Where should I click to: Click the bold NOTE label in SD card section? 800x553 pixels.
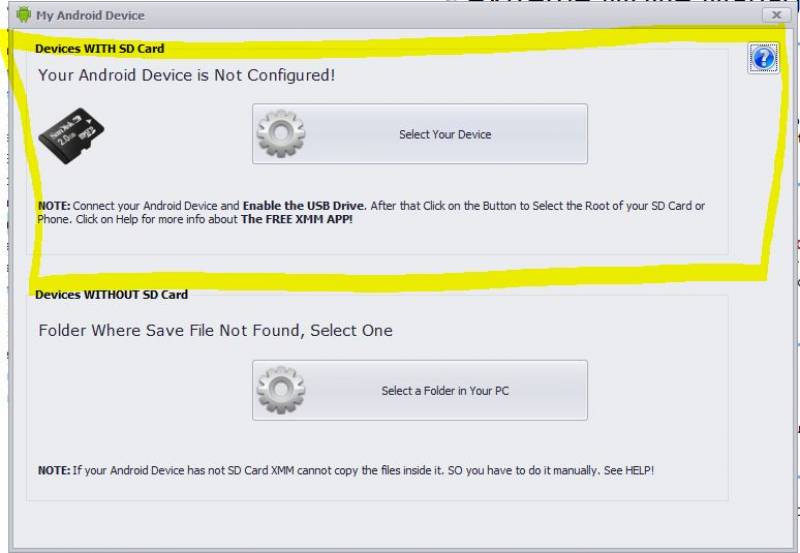(54, 206)
